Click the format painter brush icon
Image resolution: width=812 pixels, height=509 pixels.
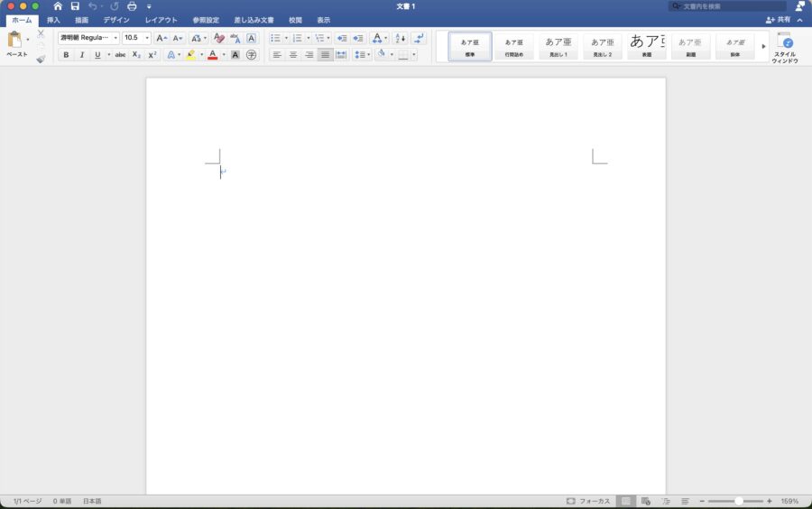[x=41, y=59]
